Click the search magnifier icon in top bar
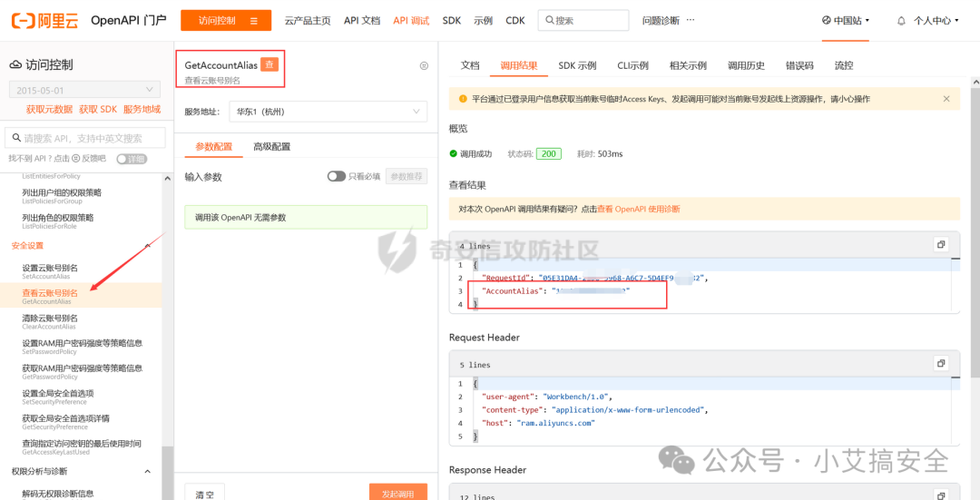 (x=549, y=20)
